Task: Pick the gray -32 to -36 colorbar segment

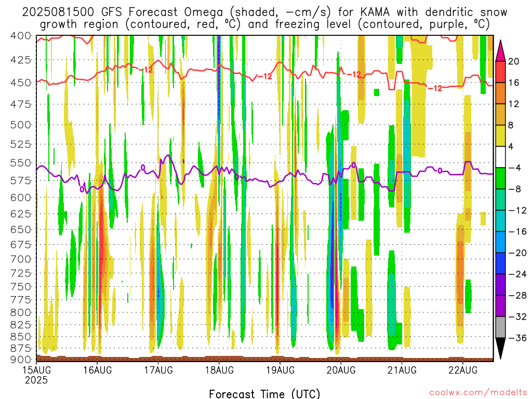Action: [500, 327]
